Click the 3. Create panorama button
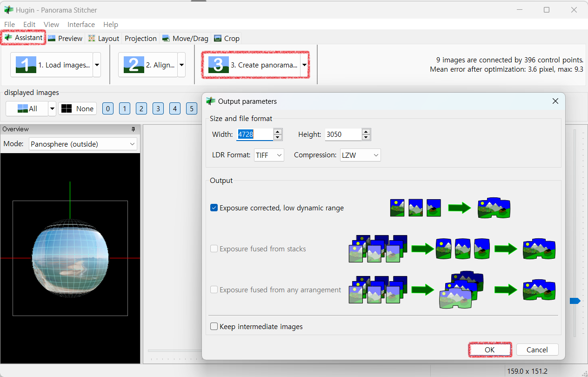Screen dimensions: 588x377 pyautogui.click(x=252, y=65)
